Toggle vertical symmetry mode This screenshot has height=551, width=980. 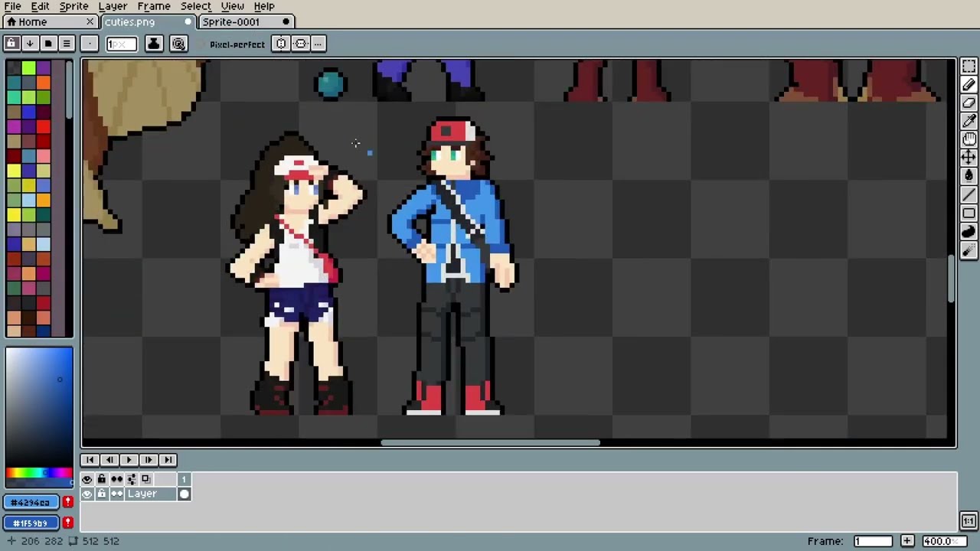click(x=281, y=44)
